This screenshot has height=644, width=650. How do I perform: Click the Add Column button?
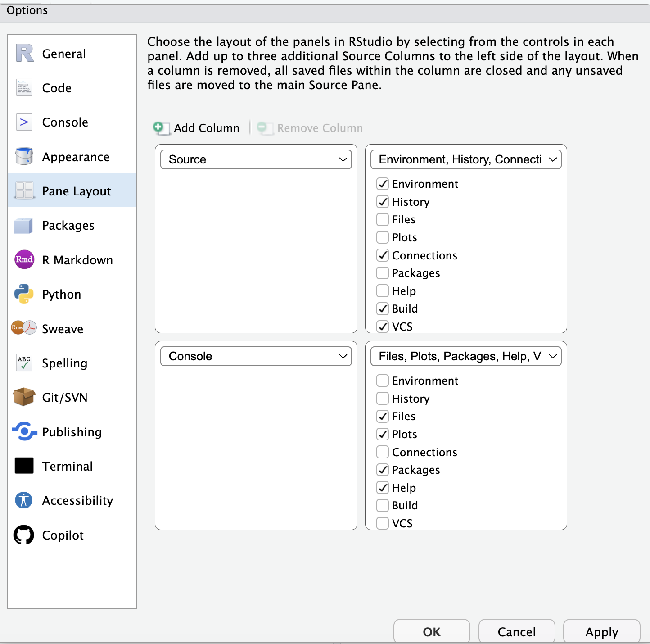pos(197,128)
